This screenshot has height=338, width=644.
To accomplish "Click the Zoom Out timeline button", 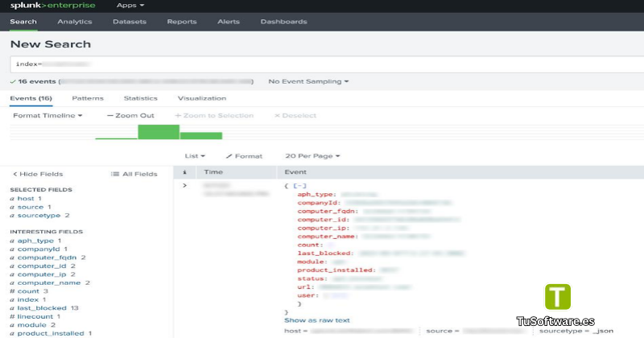I will click(x=130, y=115).
